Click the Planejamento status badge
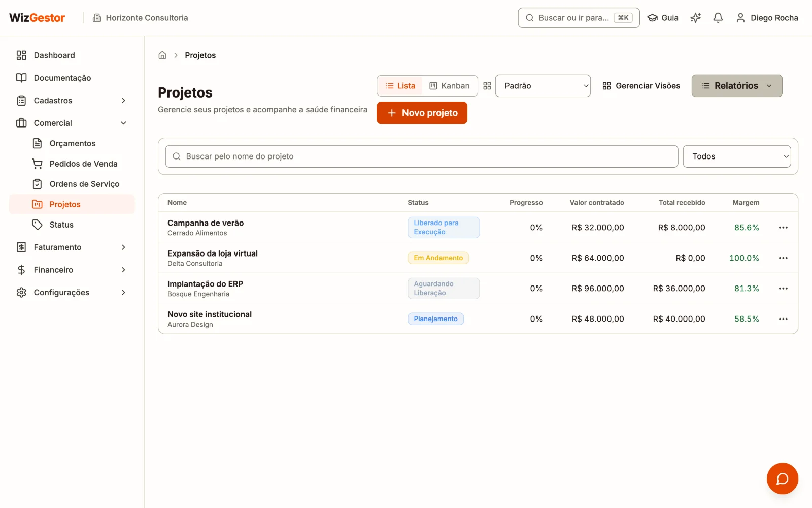Screen dimensions: 812x508 435,319
